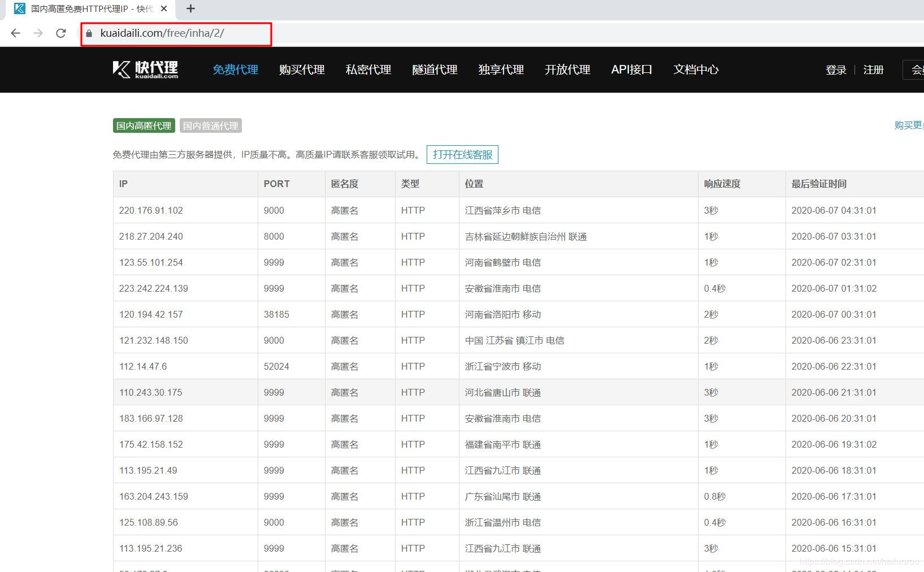Click location 吉林省延边朝鲜族自治州 联通
Viewport: 924px width, 572px height.
tap(526, 236)
